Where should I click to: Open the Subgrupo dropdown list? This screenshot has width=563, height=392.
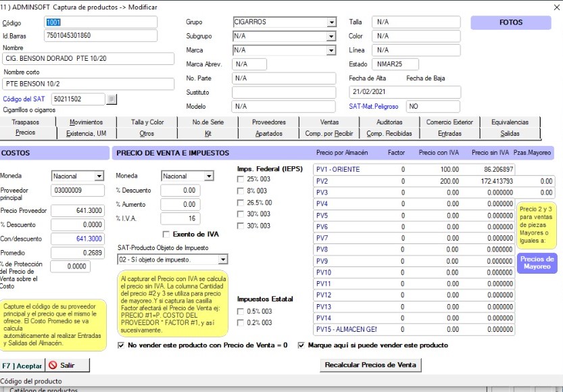[x=331, y=36]
